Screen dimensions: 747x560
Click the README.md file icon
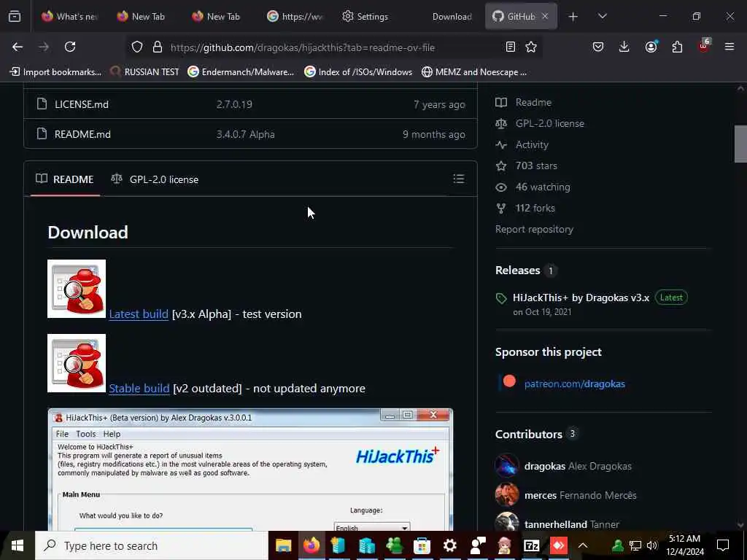pos(42,134)
